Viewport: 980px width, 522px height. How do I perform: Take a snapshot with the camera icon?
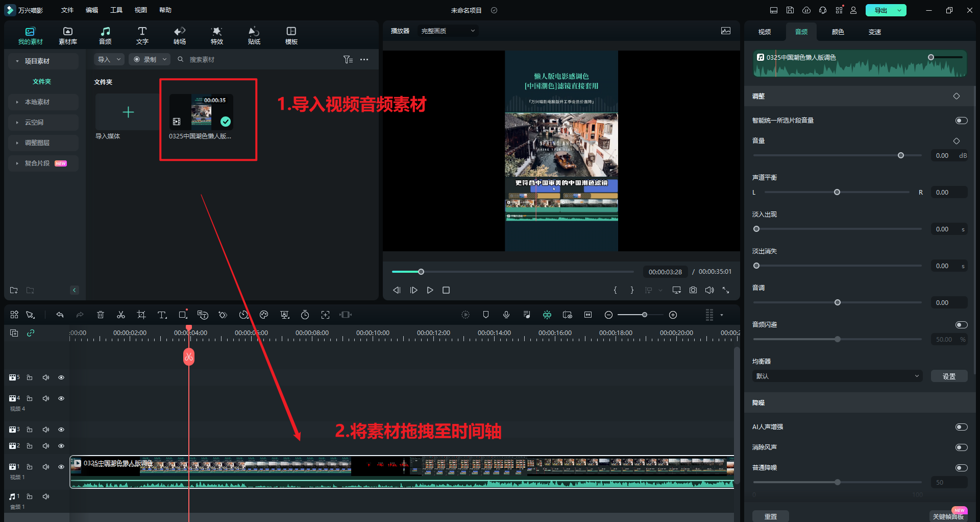click(693, 290)
